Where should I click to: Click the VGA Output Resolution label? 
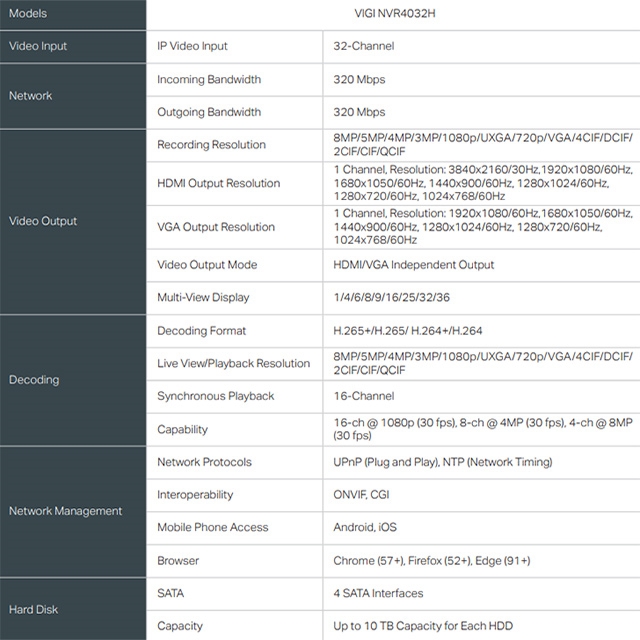click(x=216, y=227)
